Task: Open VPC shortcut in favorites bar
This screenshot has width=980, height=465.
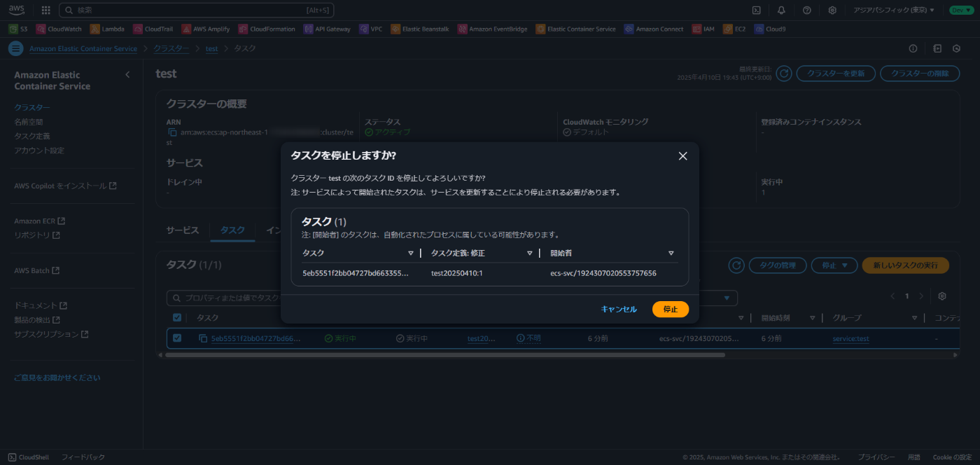Action: pyautogui.click(x=371, y=29)
